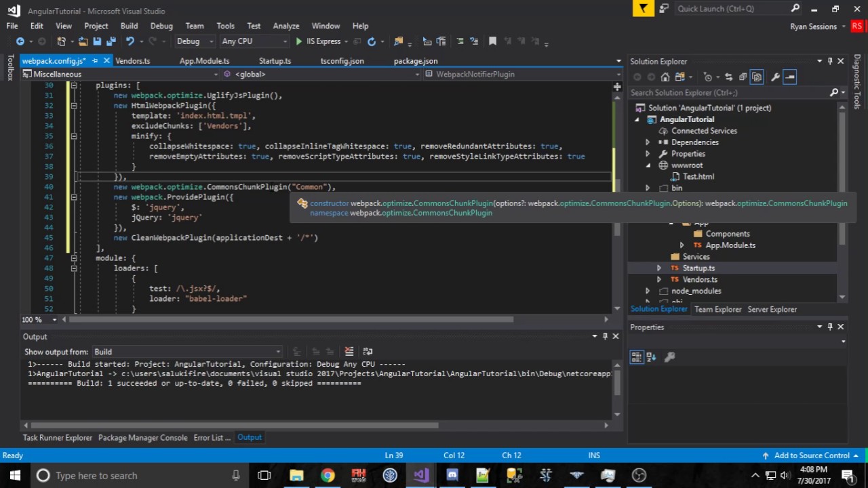
Task: Click the Navigate Backward arrow in toolbar
Action: [x=20, y=41]
